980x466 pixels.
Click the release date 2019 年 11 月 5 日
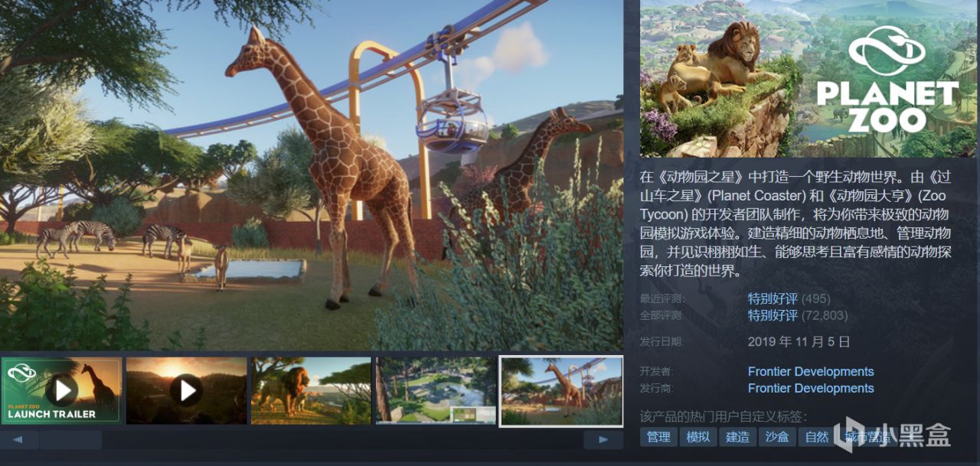(x=799, y=342)
